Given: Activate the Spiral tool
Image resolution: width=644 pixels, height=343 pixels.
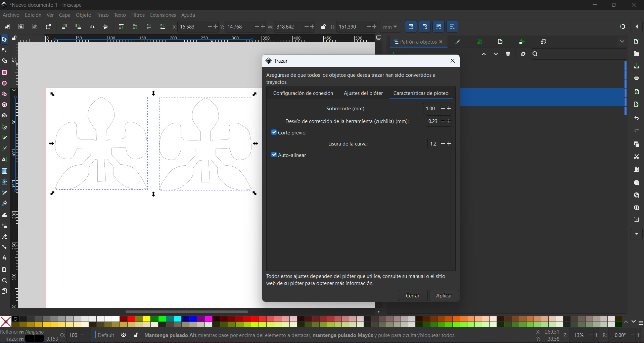Looking at the screenshot, I should pyautogui.click(x=4, y=116).
